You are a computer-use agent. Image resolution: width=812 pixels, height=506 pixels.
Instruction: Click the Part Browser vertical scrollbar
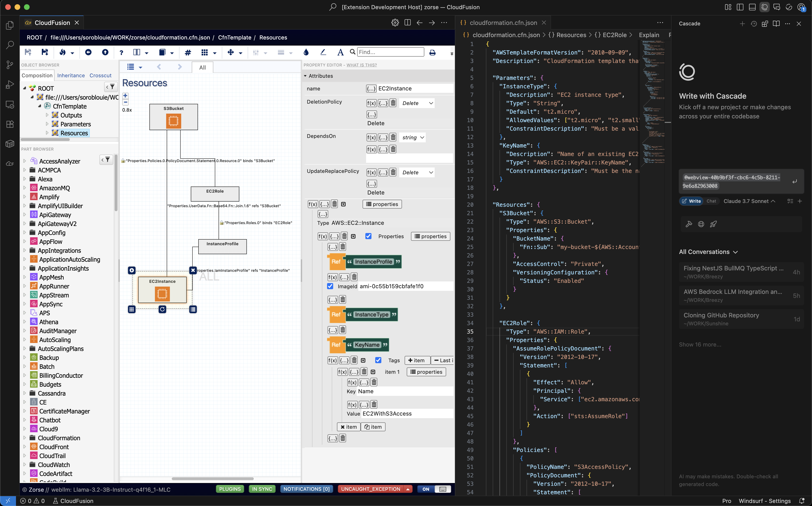click(x=116, y=183)
